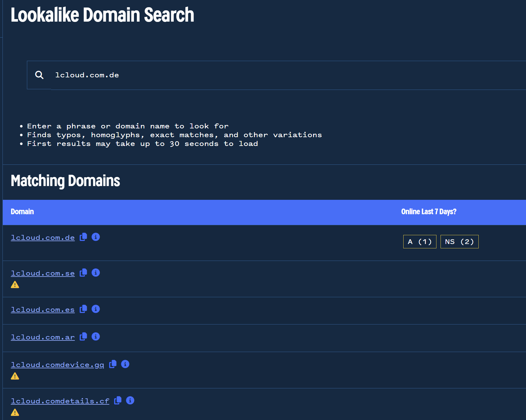This screenshot has width=526, height=420.
Task: Click the warning icon under lcloud.comdetails.cf
Action: (15, 412)
